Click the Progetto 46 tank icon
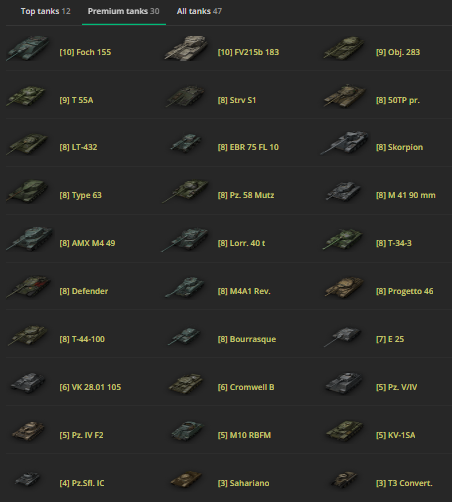The width and height of the screenshot is (452, 502). click(x=345, y=287)
